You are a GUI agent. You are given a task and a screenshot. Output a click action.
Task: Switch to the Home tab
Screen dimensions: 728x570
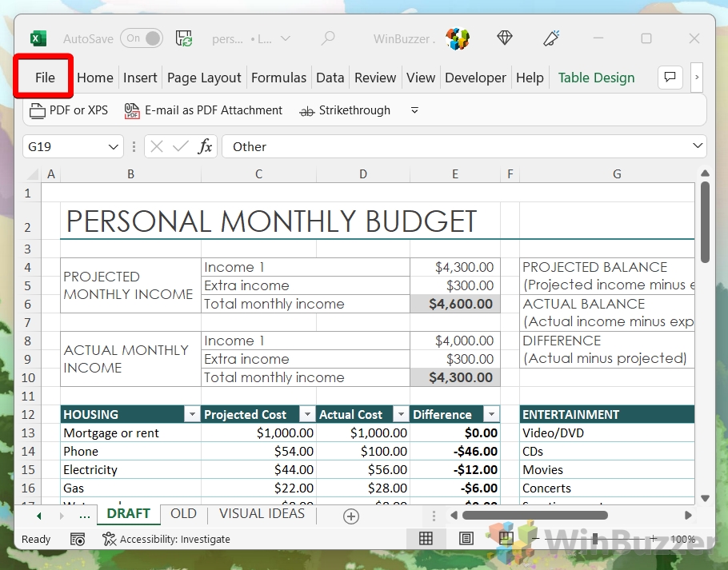coord(95,78)
